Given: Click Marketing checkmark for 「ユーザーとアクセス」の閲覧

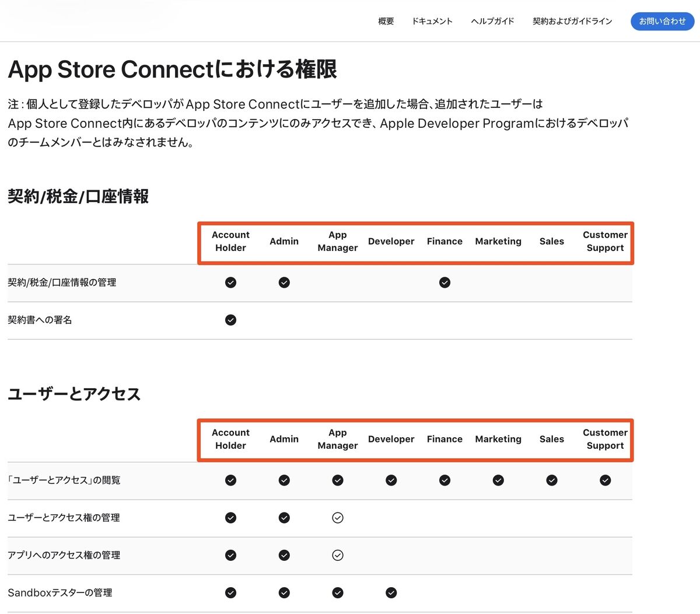Looking at the screenshot, I should point(498,480).
